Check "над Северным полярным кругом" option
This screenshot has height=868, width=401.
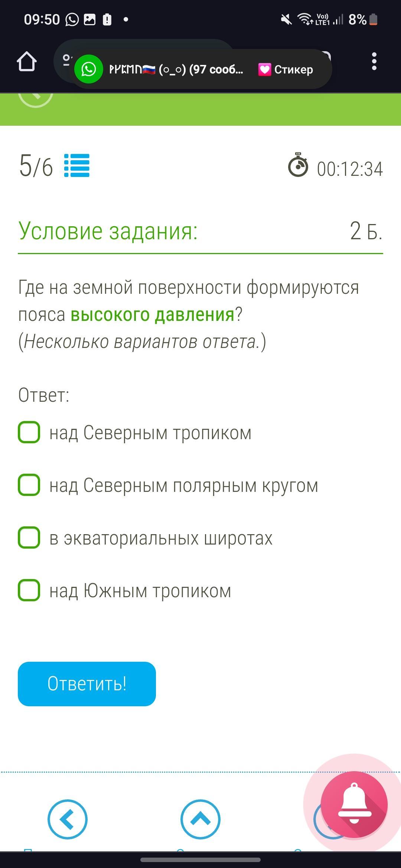[x=29, y=485]
